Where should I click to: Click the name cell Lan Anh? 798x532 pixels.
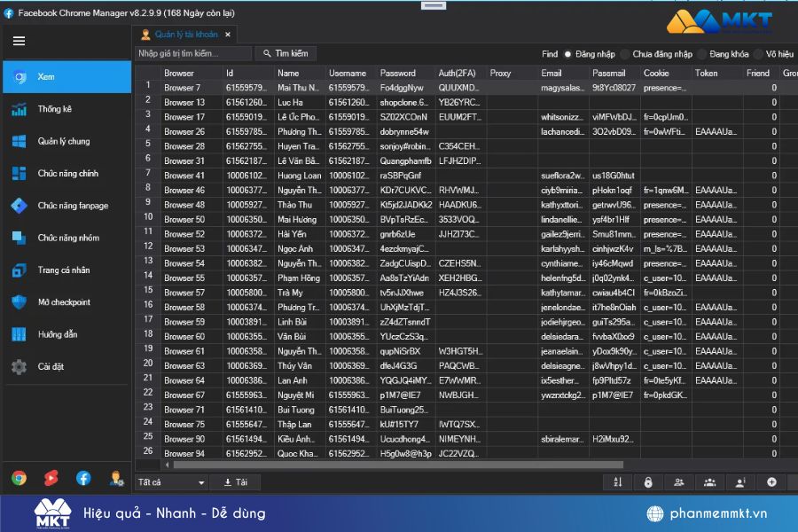click(x=300, y=380)
